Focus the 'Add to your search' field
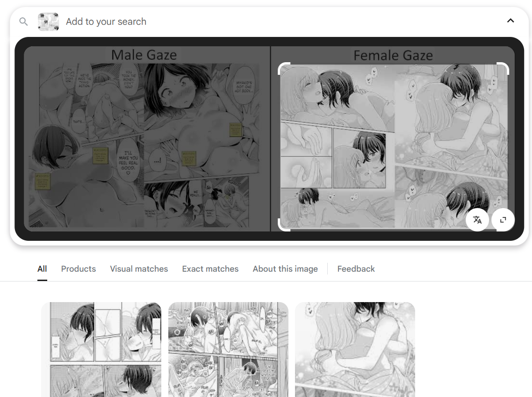The height and width of the screenshot is (397, 532). coord(106,22)
